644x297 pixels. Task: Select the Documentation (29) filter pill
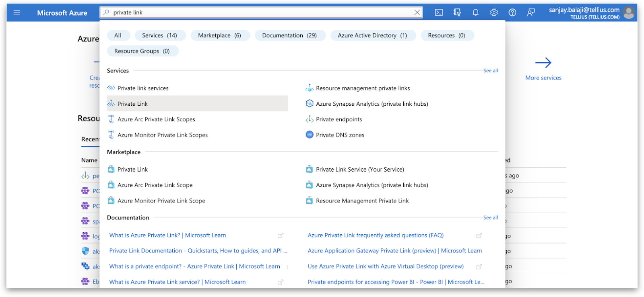pos(289,35)
